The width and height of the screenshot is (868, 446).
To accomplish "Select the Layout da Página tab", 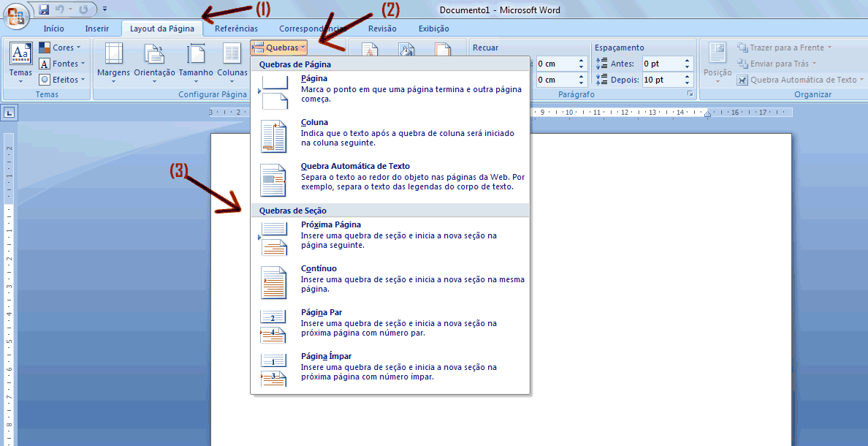I will (162, 29).
